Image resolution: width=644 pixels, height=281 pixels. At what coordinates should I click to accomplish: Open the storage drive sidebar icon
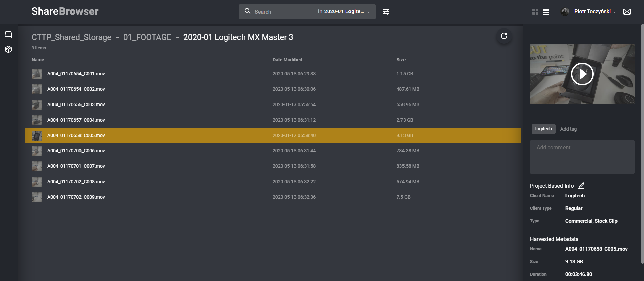pyautogui.click(x=8, y=34)
